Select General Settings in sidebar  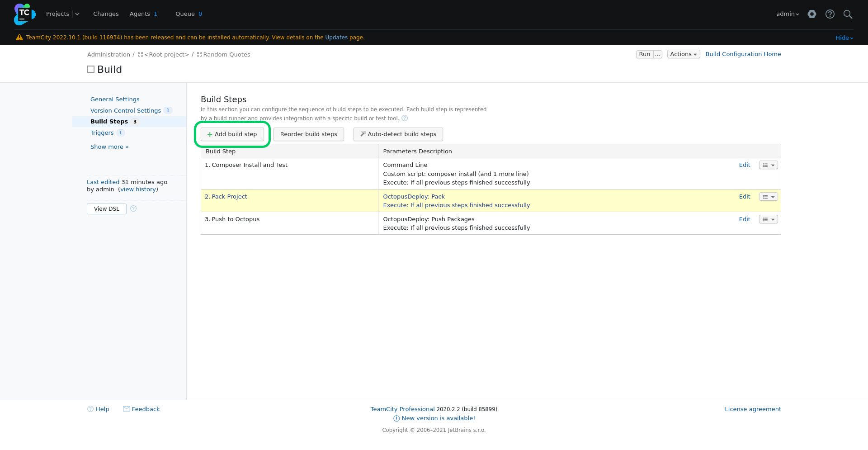point(115,99)
